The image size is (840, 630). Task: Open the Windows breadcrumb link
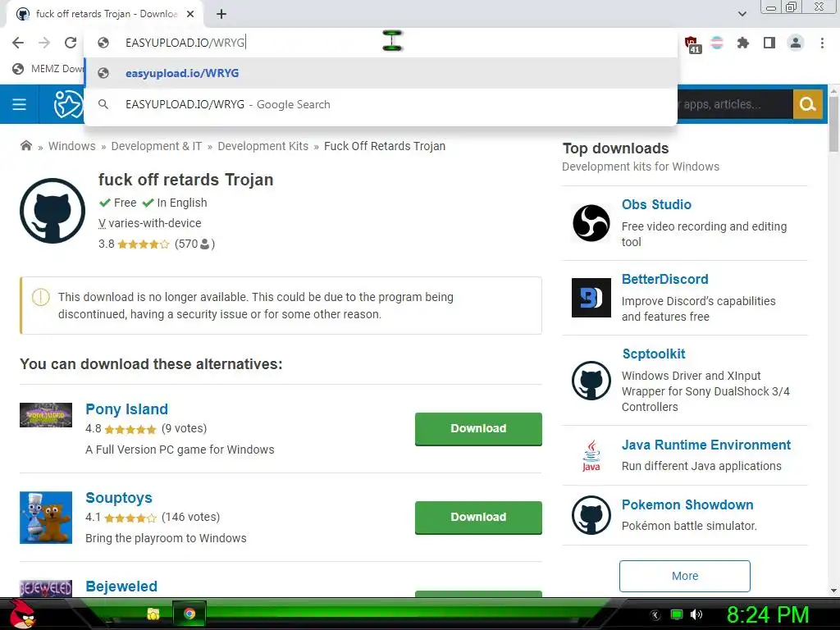point(72,146)
